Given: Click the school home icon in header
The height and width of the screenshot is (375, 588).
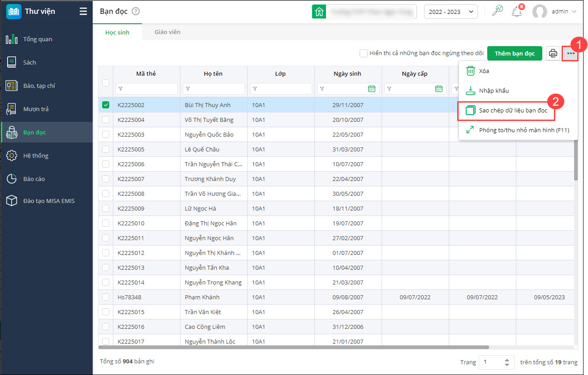Looking at the screenshot, I should (319, 12).
